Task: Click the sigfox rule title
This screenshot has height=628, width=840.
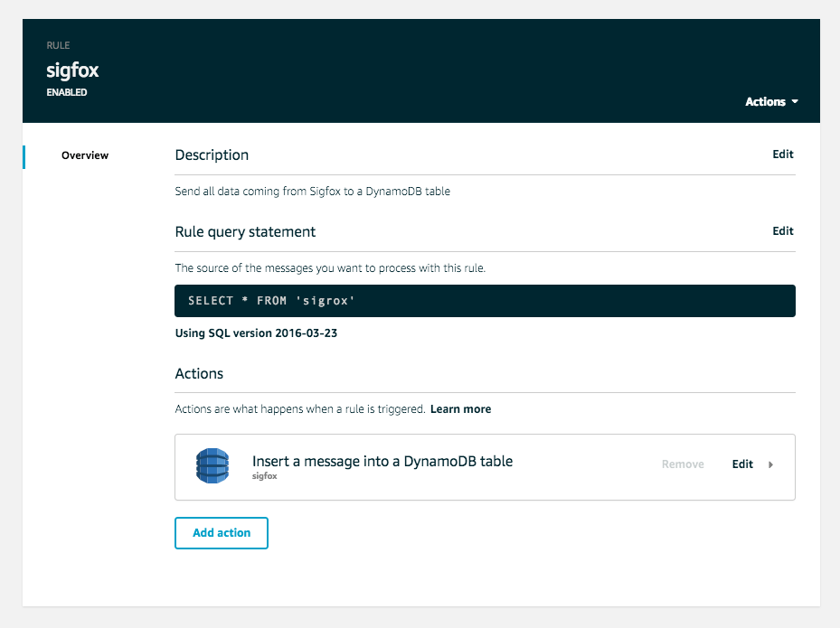Action: (71, 70)
